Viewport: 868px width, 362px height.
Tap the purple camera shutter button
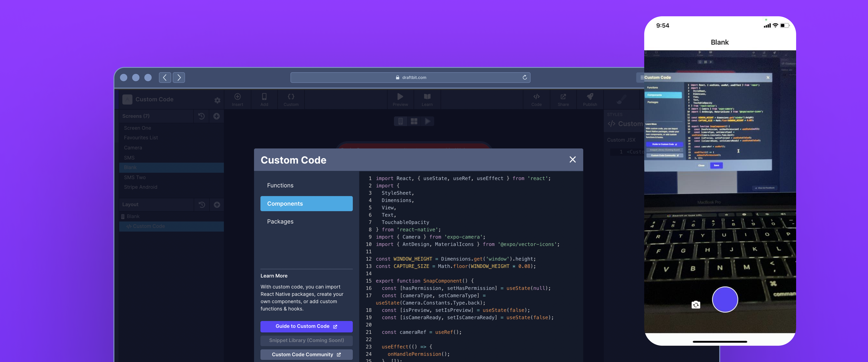point(725,300)
